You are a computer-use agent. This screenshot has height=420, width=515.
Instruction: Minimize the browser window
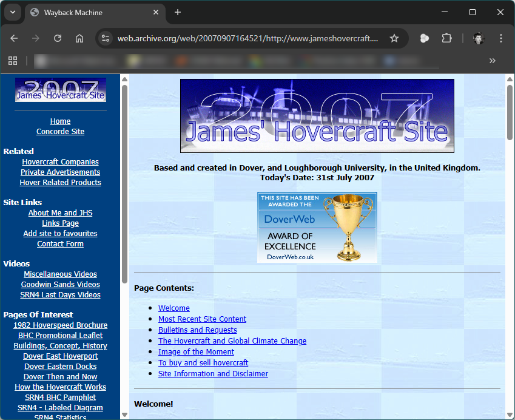445,12
